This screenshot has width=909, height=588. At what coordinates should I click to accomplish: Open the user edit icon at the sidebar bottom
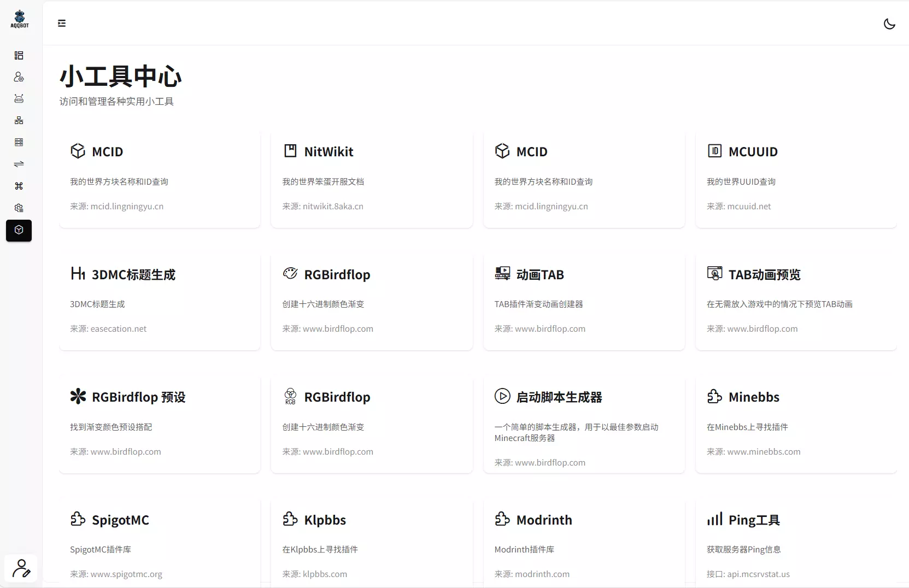coord(21,568)
